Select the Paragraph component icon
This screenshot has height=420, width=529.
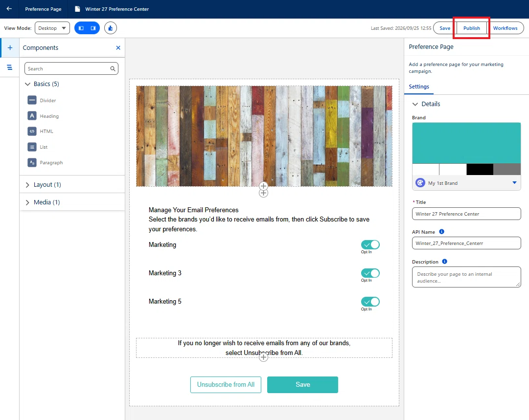point(32,162)
